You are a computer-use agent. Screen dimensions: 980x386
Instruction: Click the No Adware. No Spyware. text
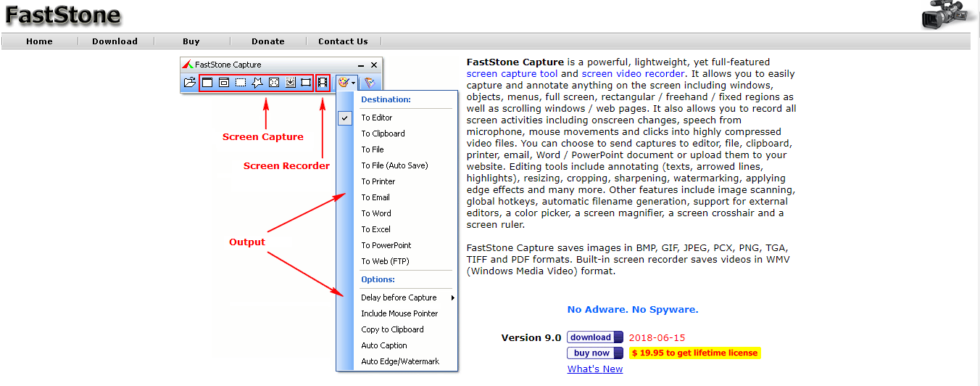(633, 309)
